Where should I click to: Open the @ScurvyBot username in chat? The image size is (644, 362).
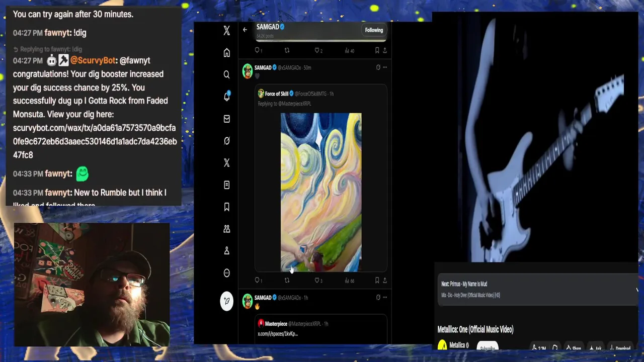[x=93, y=60]
